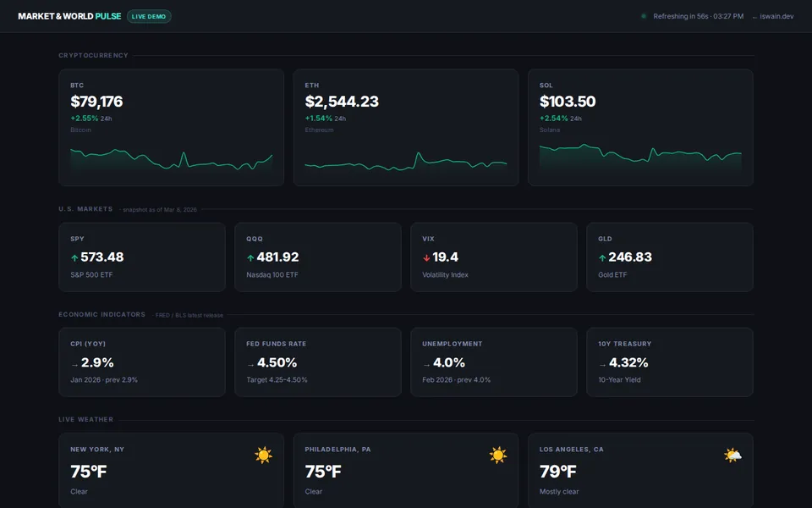Click the CPI flat-trend arrow icon
The height and width of the screenshot is (508, 812).
point(74,365)
